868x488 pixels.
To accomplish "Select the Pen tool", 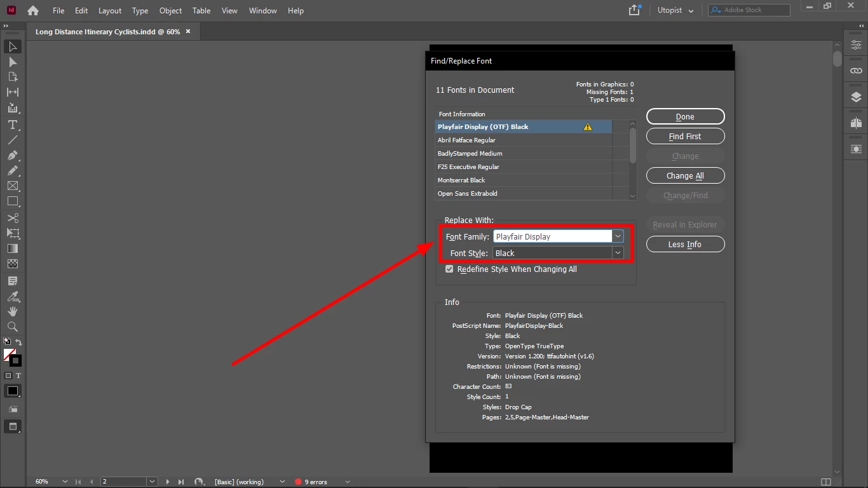I will (x=13, y=156).
